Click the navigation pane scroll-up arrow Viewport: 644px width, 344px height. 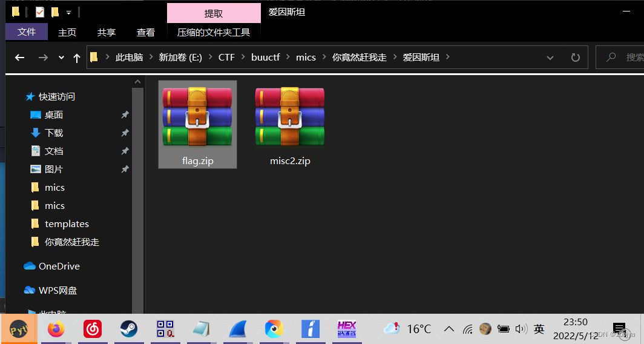(137, 82)
